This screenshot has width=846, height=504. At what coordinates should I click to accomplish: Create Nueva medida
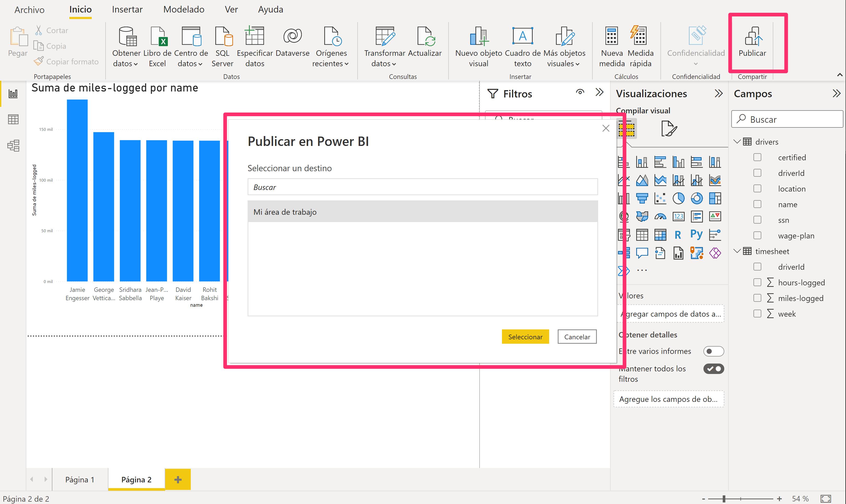[x=612, y=47]
